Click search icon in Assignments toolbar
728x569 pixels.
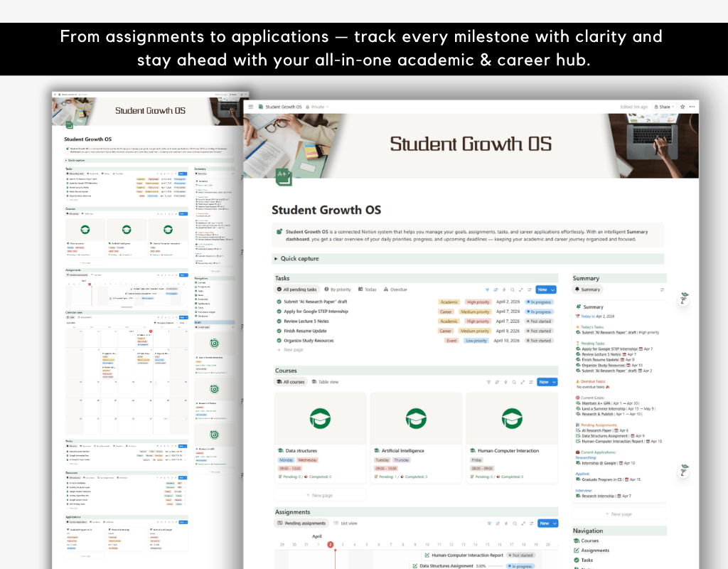(515, 523)
